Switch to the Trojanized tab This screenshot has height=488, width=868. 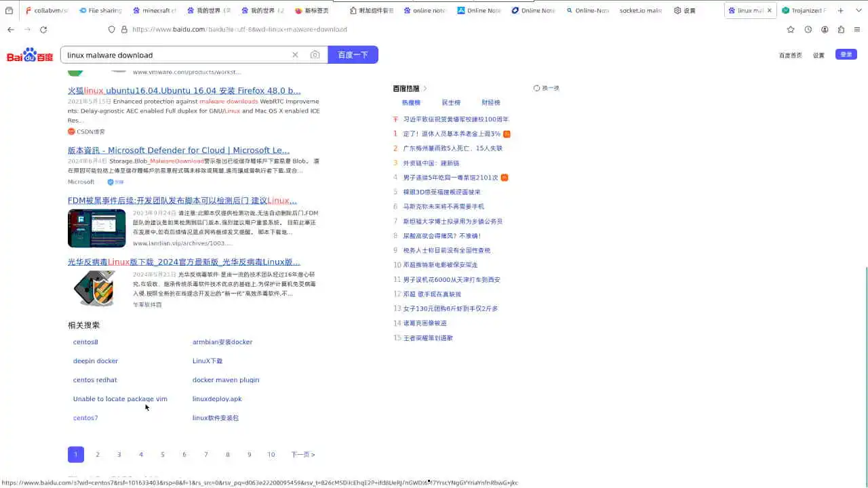point(804,11)
